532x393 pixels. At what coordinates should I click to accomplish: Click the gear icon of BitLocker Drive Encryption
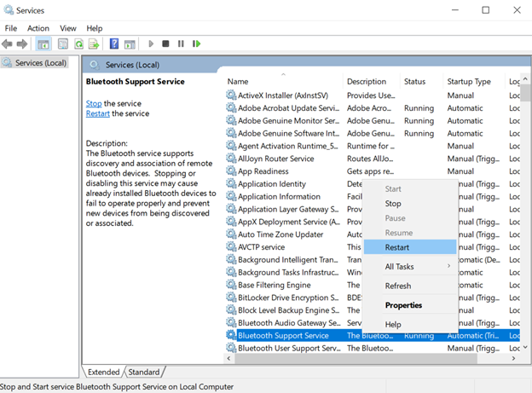231,298
